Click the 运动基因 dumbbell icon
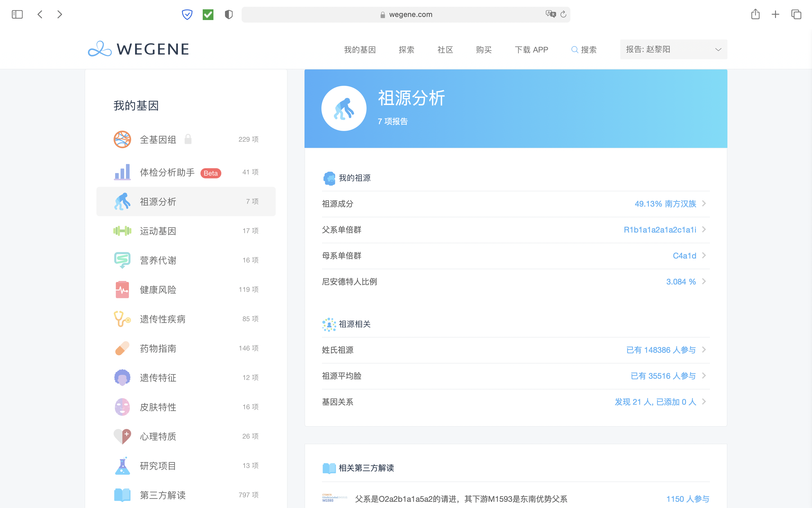812x508 pixels. point(122,231)
